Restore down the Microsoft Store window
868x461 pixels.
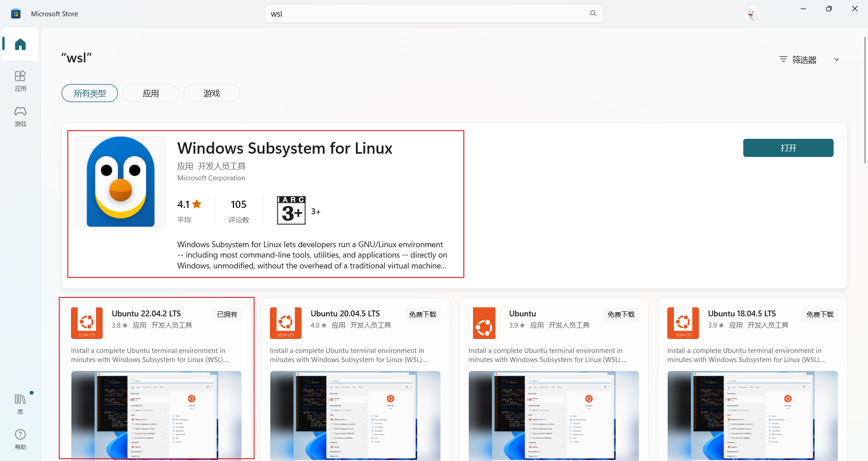829,9
